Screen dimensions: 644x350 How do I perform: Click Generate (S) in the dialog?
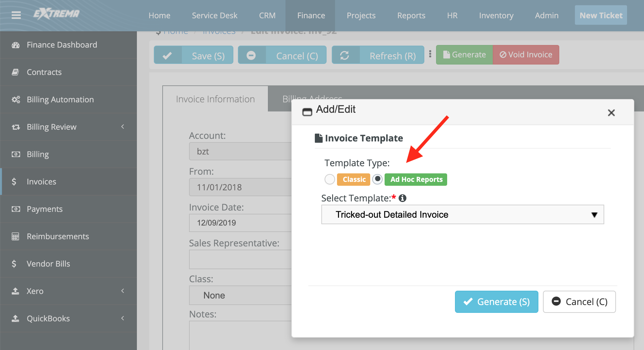[x=497, y=302]
